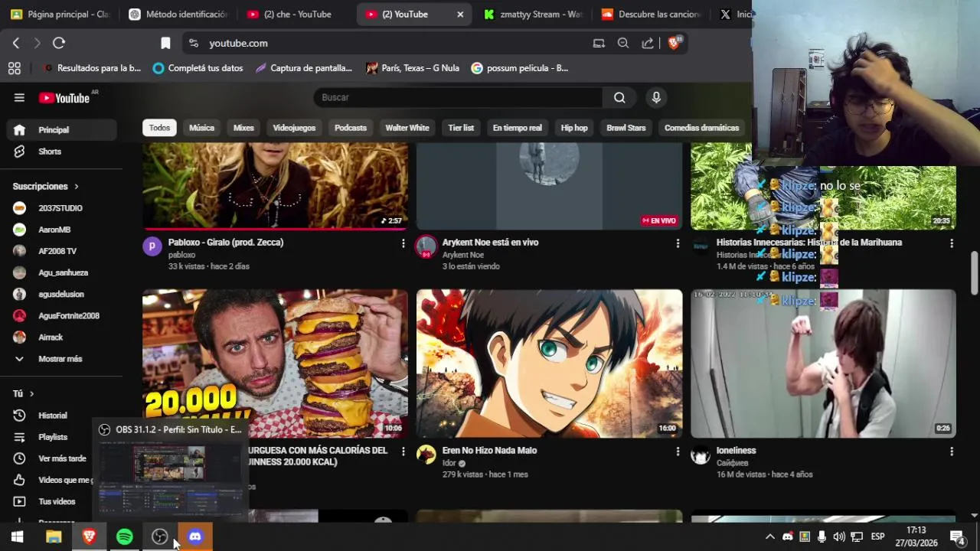Image resolution: width=980 pixels, height=551 pixels.
Task: Open File Explorer from taskbar
Action: pyautogui.click(x=54, y=536)
